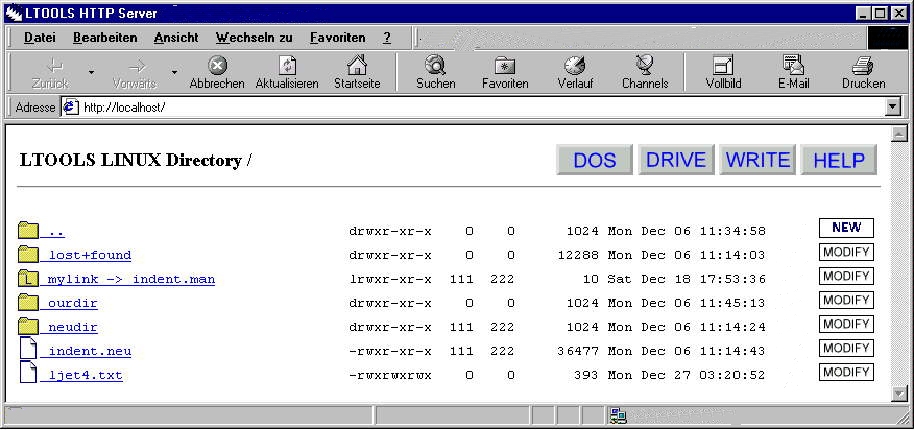
Task: Click the Abbrechen stop icon
Action: 217,66
